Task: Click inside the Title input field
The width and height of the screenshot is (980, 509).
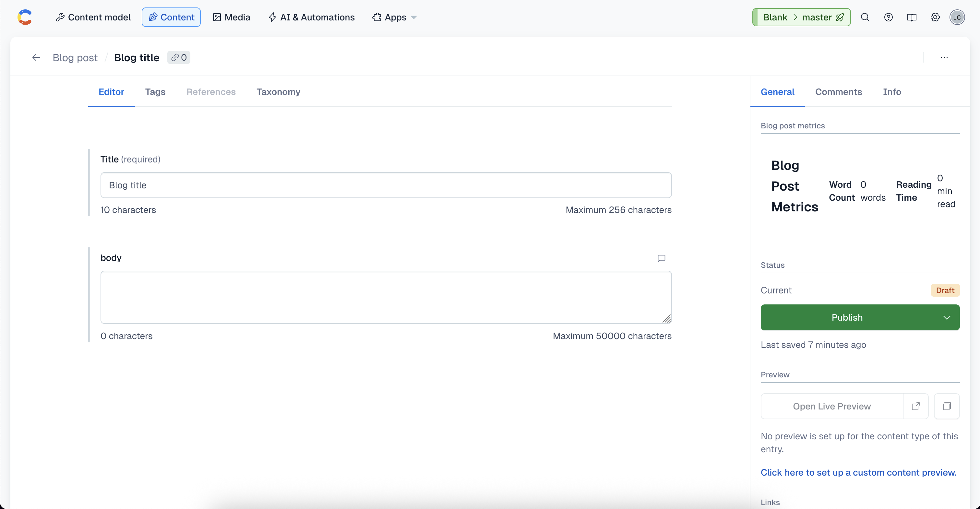Action: (386, 185)
